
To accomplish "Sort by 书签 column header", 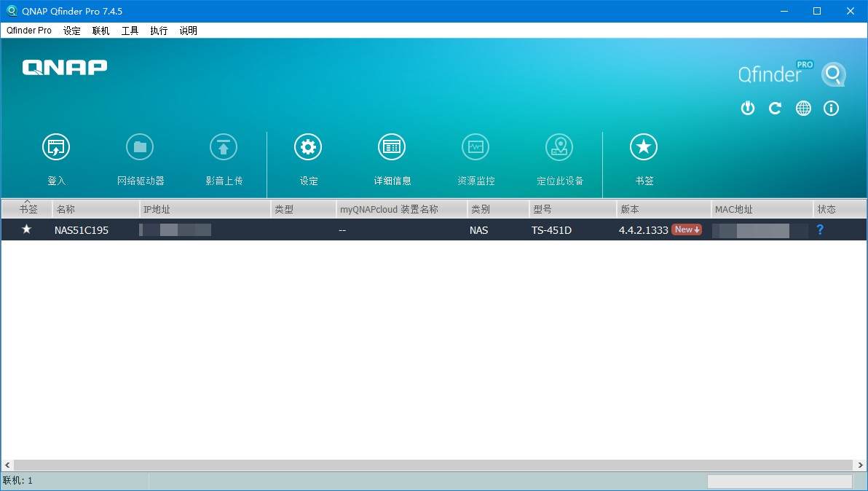I will click(x=28, y=209).
